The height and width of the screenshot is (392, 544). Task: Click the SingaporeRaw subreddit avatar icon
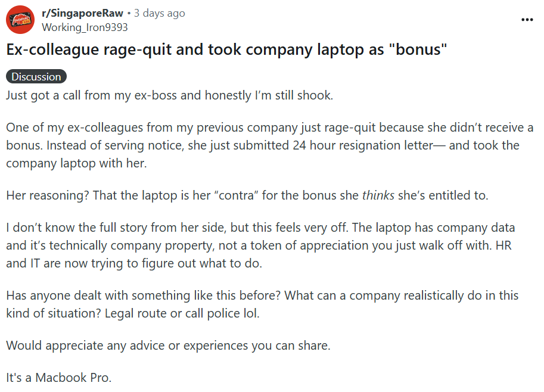20,20
